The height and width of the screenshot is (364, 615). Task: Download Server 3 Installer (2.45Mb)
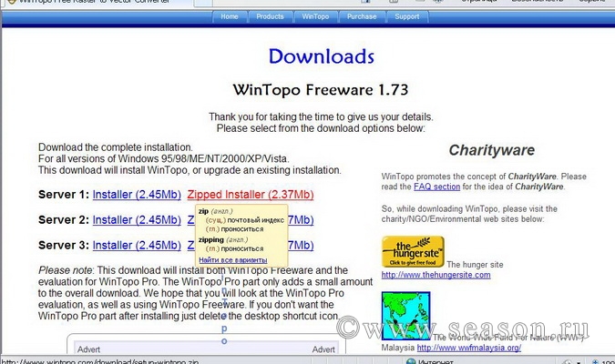coord(137,246)
